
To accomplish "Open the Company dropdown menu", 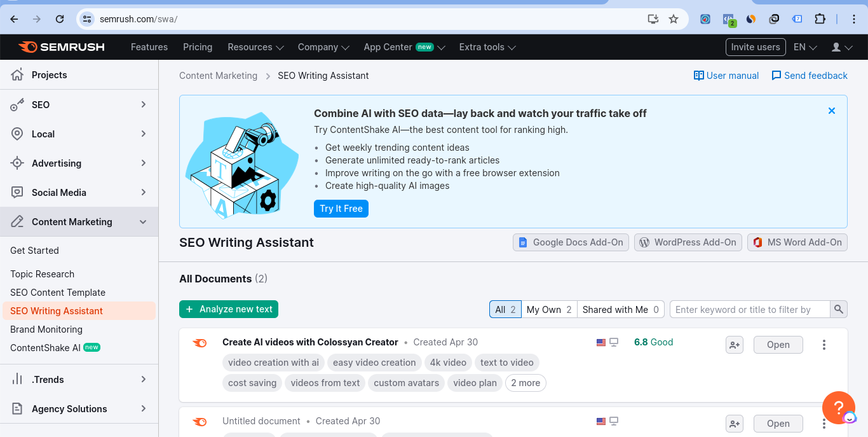I will click(x=323, y=47).
